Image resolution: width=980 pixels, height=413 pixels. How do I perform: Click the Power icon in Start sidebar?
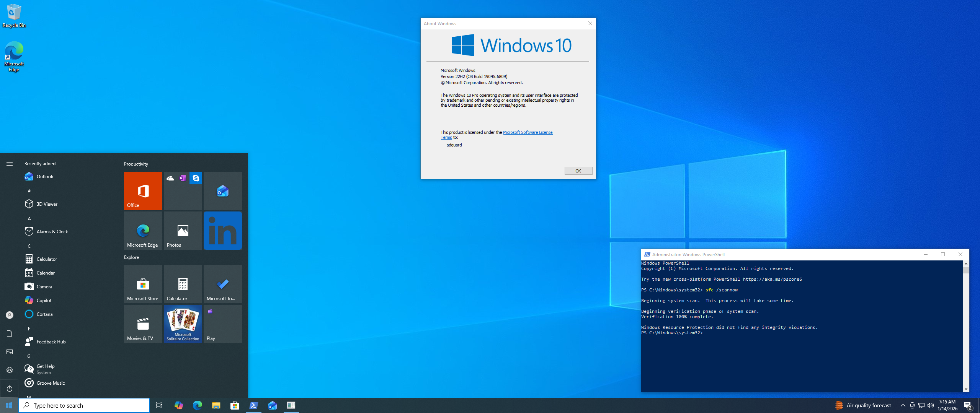click(10, 388)
